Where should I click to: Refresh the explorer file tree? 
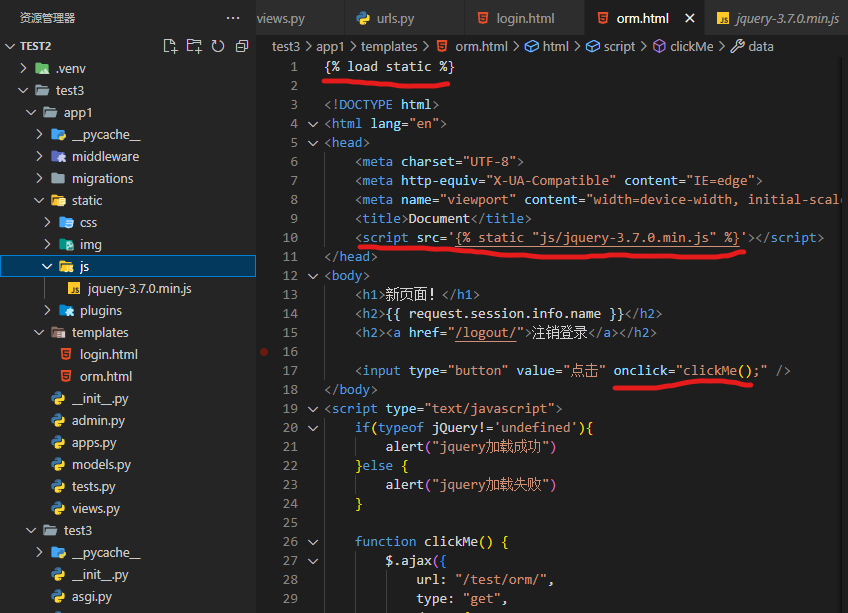point(217,46)
